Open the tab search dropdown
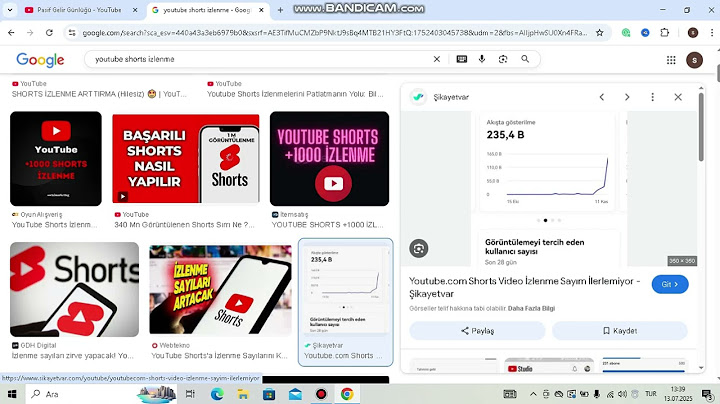This screenshot has height=404, width=720. [10, 10]
